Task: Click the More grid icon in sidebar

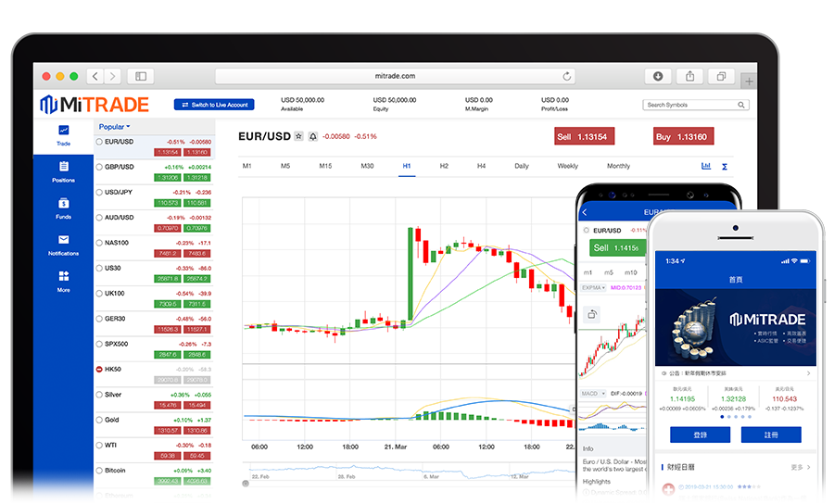Action: click(63, 279)
